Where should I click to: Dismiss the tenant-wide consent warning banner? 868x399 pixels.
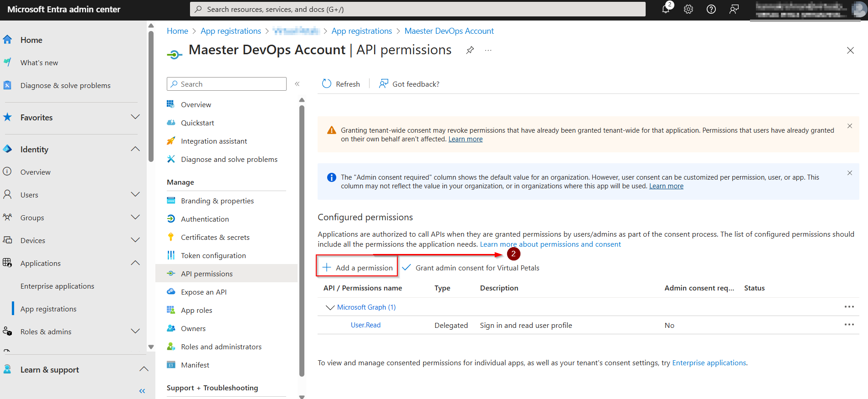point(850,126)
